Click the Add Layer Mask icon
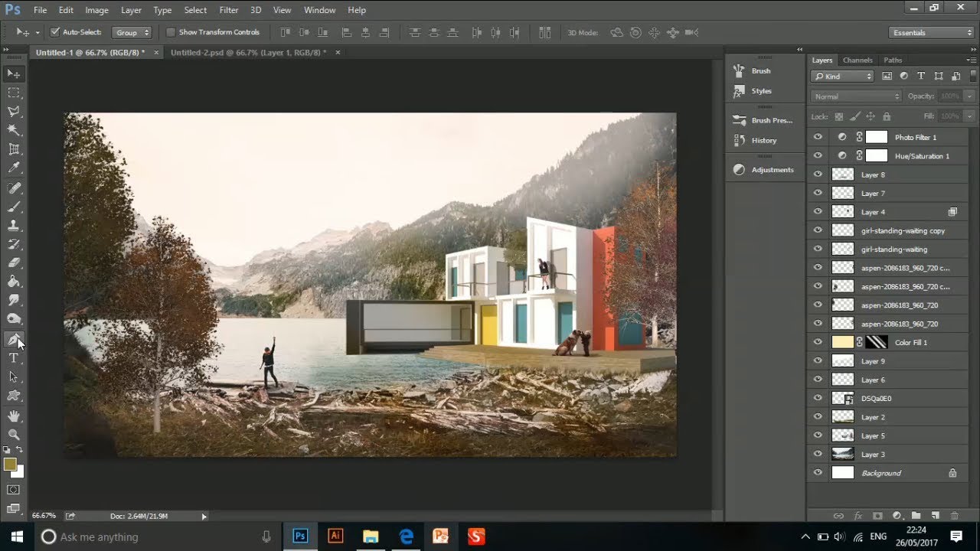Viewport: 980px width, 551px height. click(877, 515)
